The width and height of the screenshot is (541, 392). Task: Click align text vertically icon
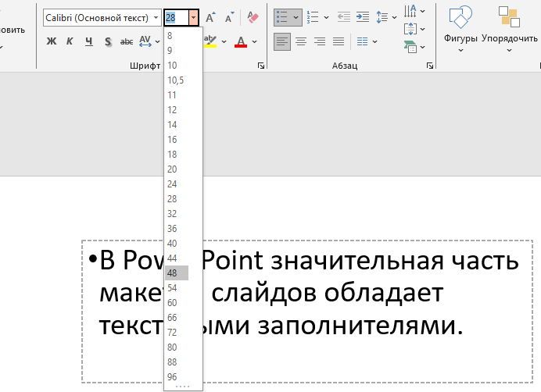(410, 29)
